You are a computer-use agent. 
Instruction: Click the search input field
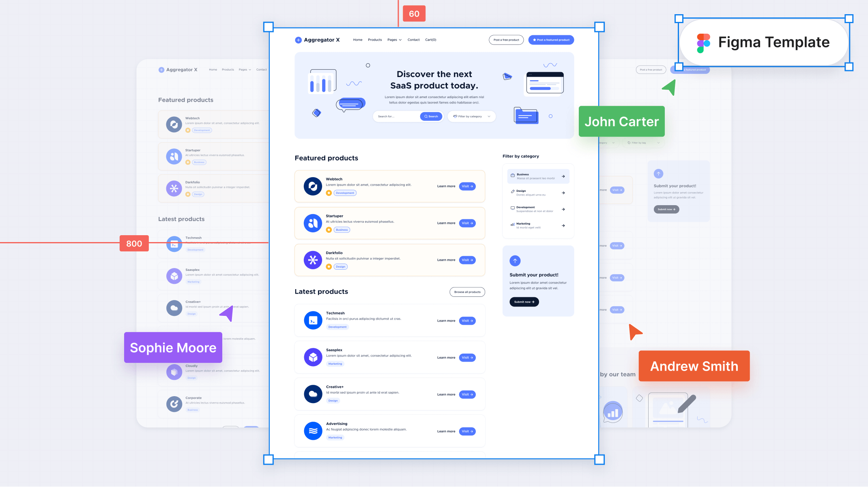coord(396,116)
